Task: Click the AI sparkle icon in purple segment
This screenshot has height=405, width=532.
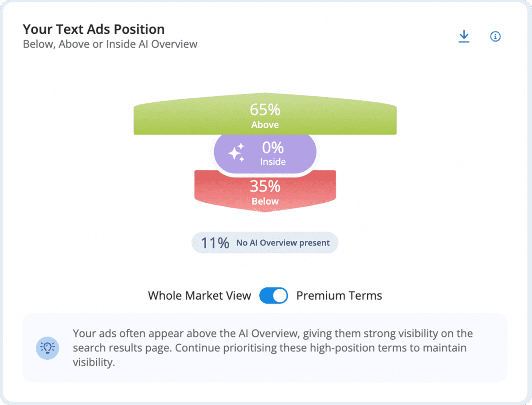Action: [x=237, y=152]
